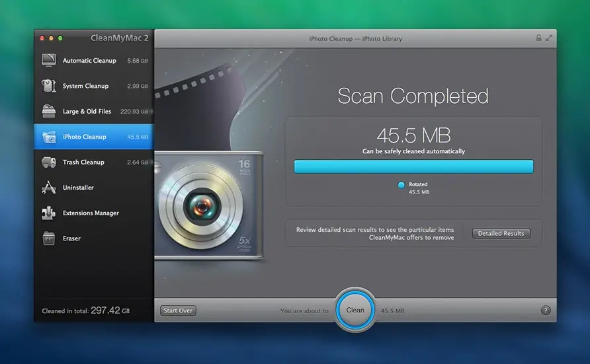This screenshot has width=590, height=364.
Task: Click the 5.68 GB Automatic Cleanup size
Action: coord(138,61)
